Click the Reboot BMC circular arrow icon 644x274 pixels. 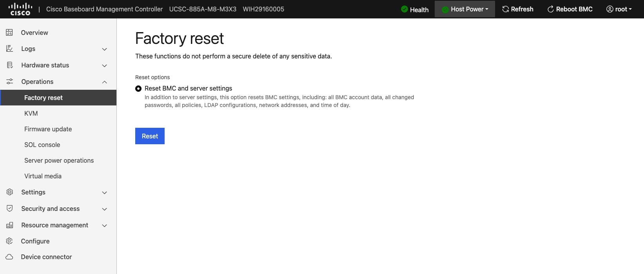pos(551,9)
